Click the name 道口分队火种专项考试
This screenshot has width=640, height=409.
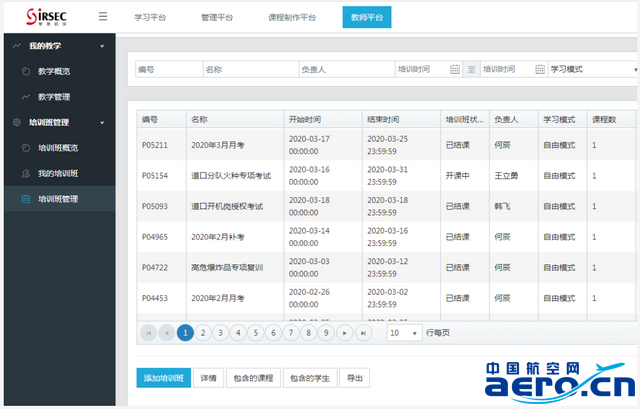[231, 176]
